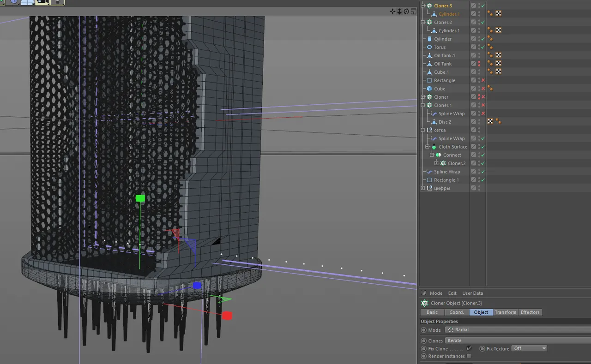Click the checkerboard tag on Cube.1 row
Viewport: 591px width, 364px height.
click(x=499, y=72)
